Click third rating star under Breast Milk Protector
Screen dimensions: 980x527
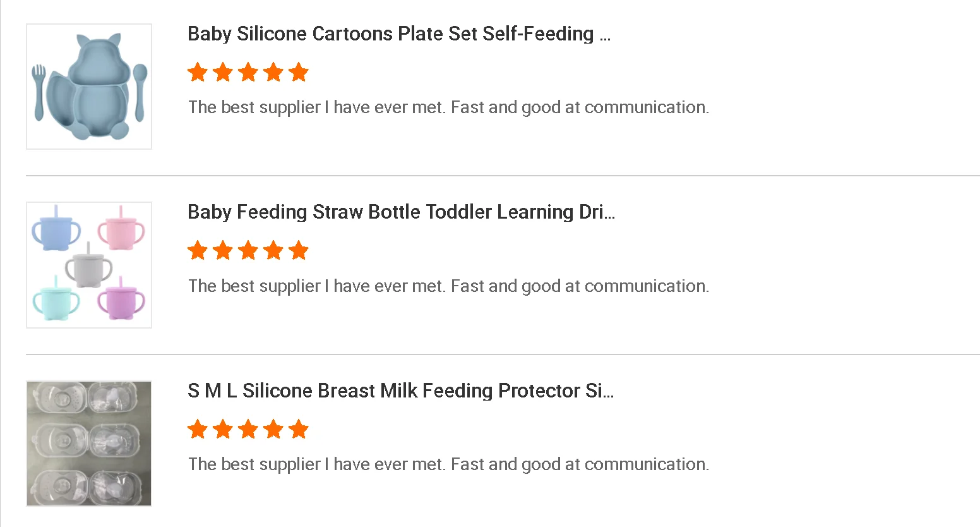pos(248,430)
